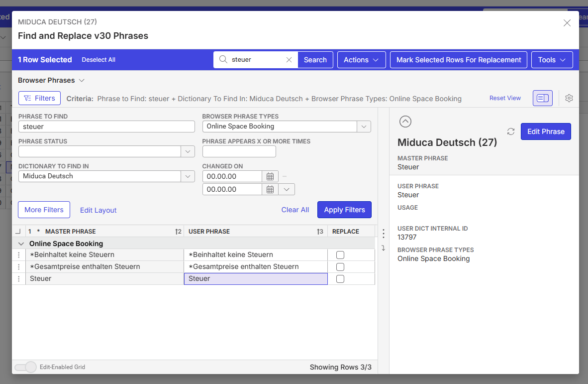Viewport: 588px width, 384px height.
Task: Select *Gesamtpreise enthalten Steuern master phrase cell
Action: 104,267
